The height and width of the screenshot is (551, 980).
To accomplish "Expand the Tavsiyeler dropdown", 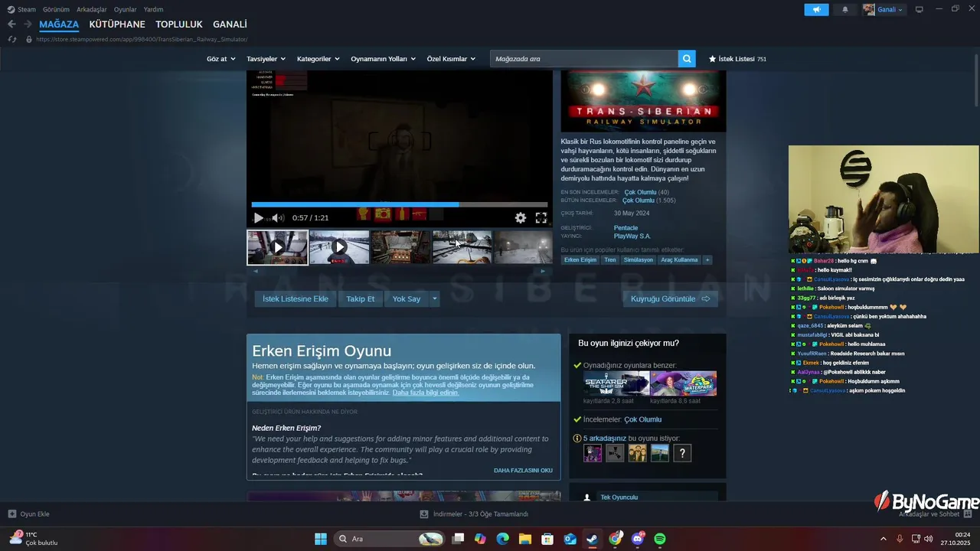I will coord(266,59).
